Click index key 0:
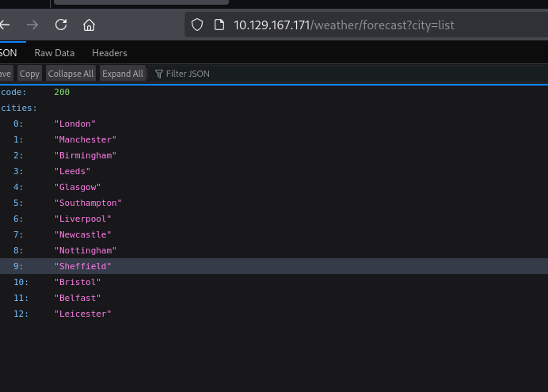 [18, 124]
